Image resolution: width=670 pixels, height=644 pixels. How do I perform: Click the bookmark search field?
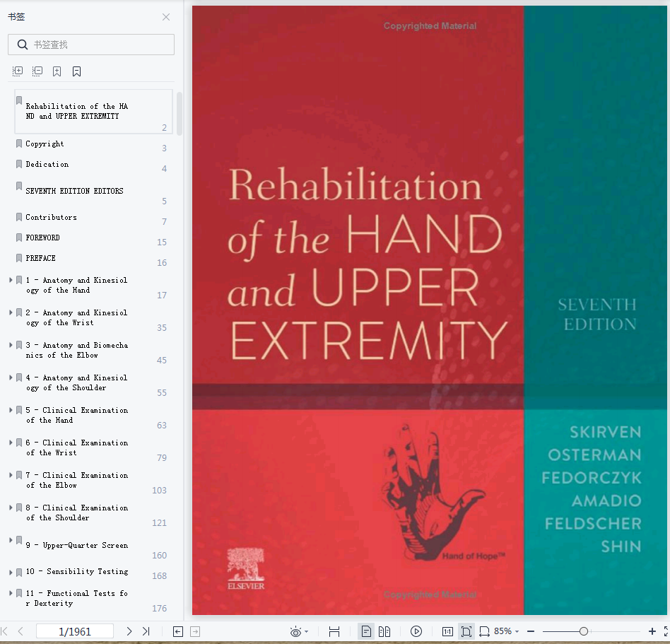click(91, 45)
